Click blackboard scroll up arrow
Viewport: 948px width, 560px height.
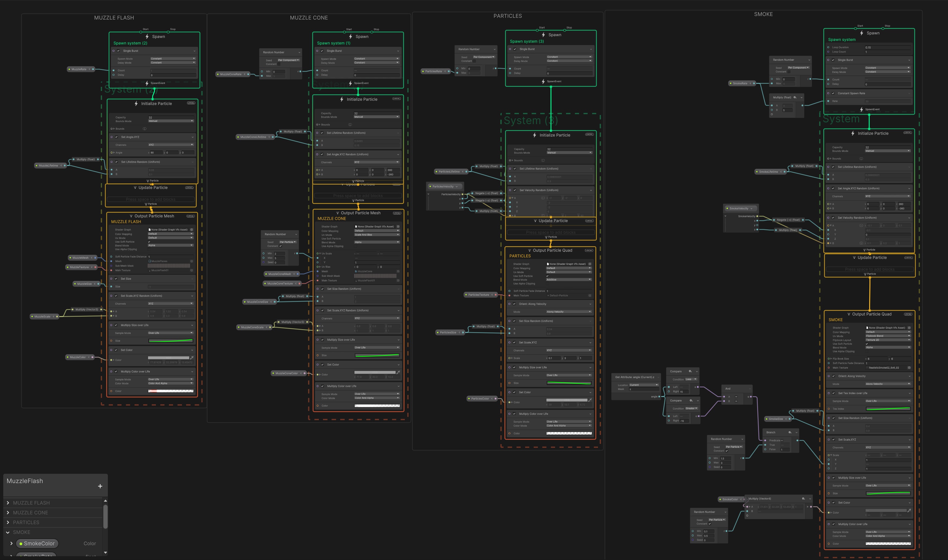point(105,501)
